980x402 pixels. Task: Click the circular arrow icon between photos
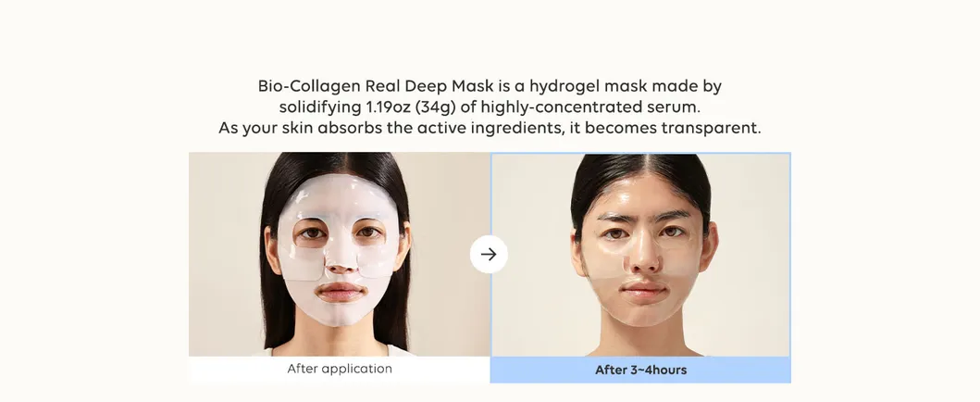pos(489,255)
